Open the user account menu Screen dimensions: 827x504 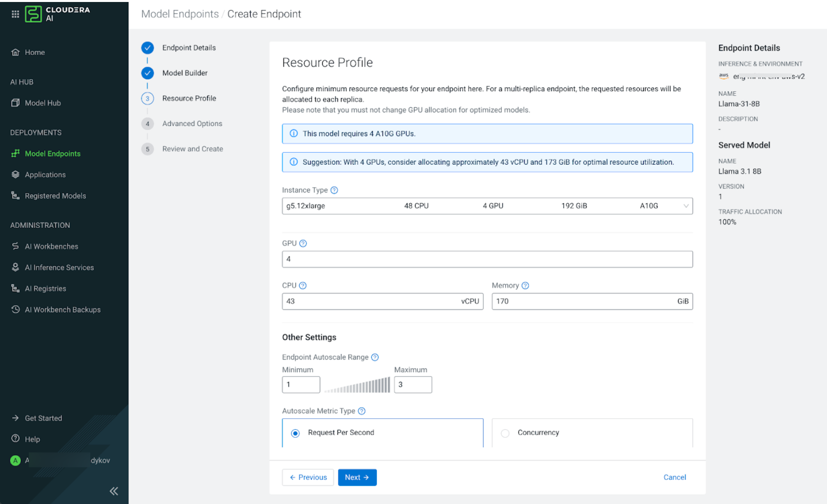tap(60, 460)
